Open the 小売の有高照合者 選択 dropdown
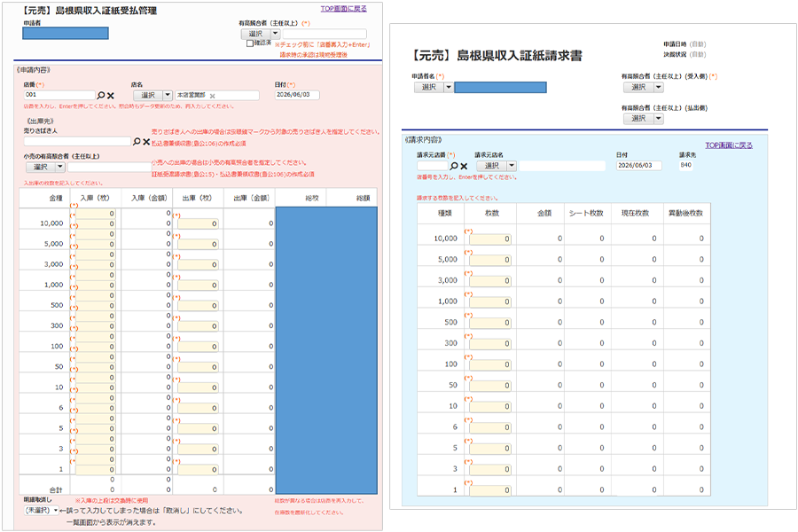 [x=45, y=167]
